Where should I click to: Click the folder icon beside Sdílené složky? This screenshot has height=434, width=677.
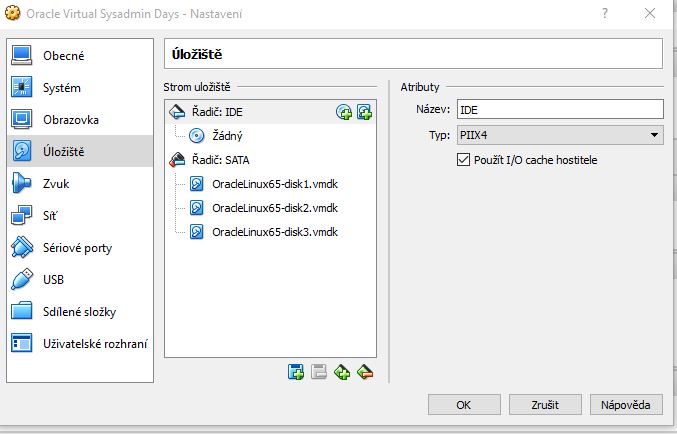point(22,311)
